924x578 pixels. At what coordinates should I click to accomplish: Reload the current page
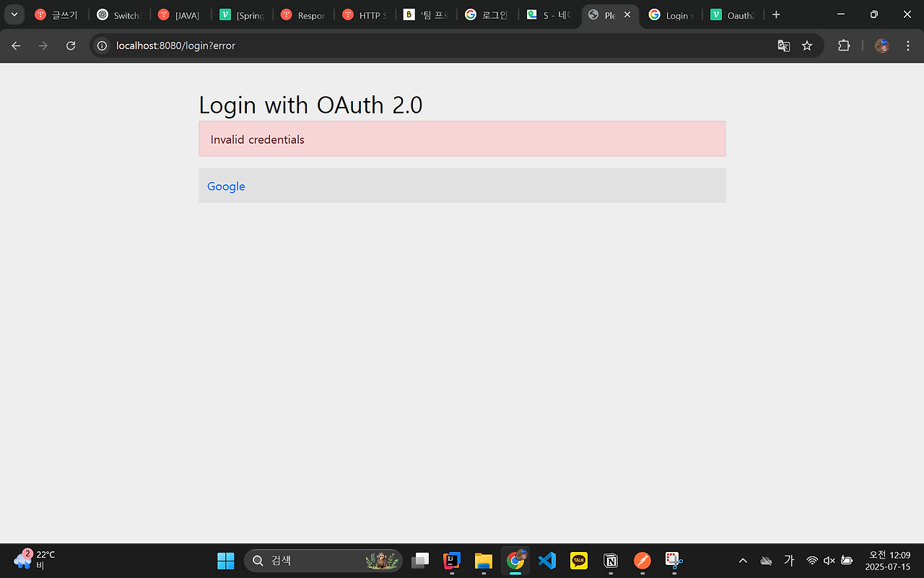(x=71, y=46)
